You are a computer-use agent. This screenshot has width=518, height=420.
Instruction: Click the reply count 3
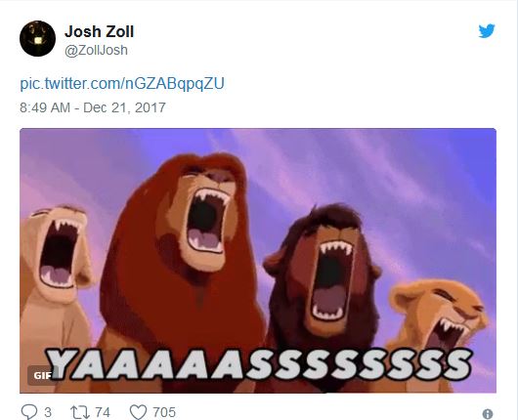[48, 412]
